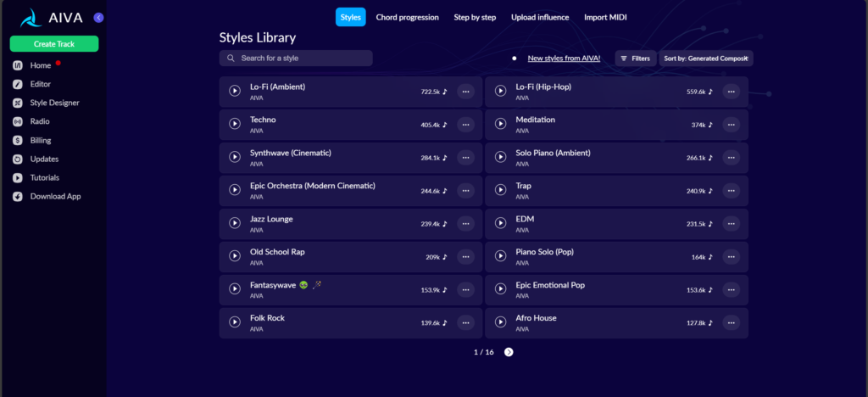Switch to the Styles tab
This screenshot has width=868, height=397.
click(x=350, y=17)
